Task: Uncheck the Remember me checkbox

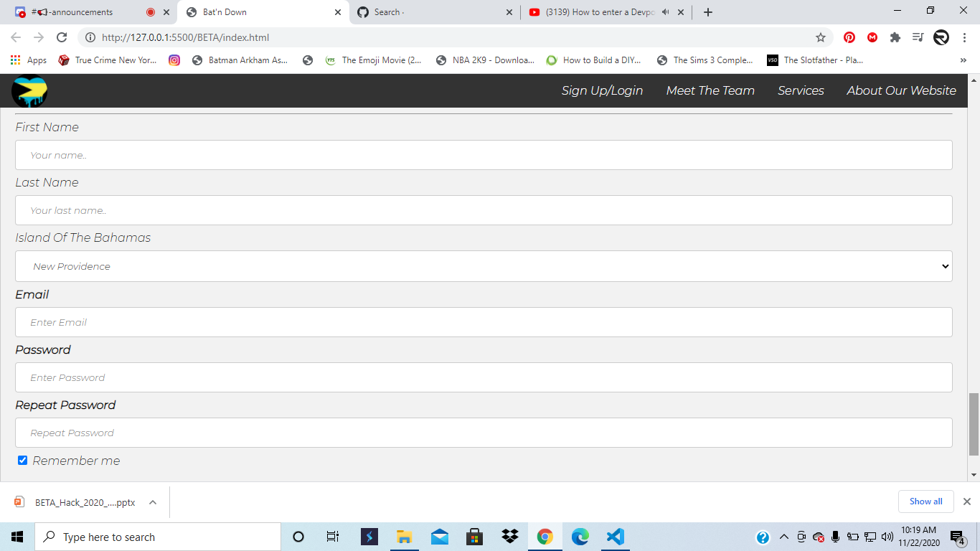Action: (22, 461)
